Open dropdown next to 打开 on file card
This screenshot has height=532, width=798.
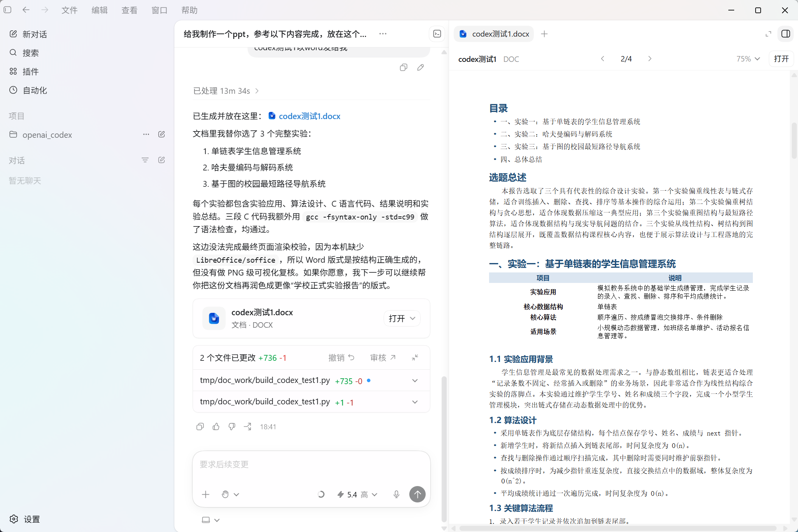pos(413,318)
